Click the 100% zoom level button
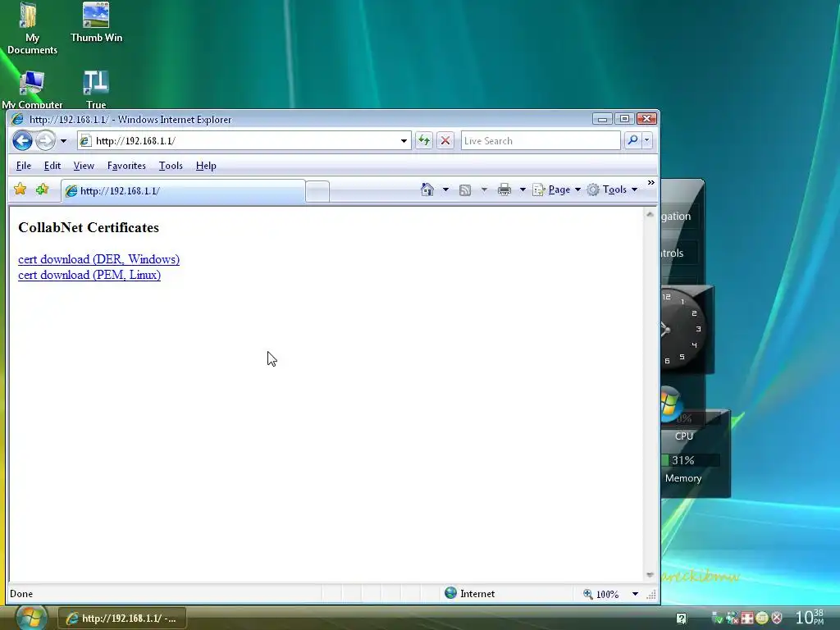This screenshot has height=630, width=840. 600,594
